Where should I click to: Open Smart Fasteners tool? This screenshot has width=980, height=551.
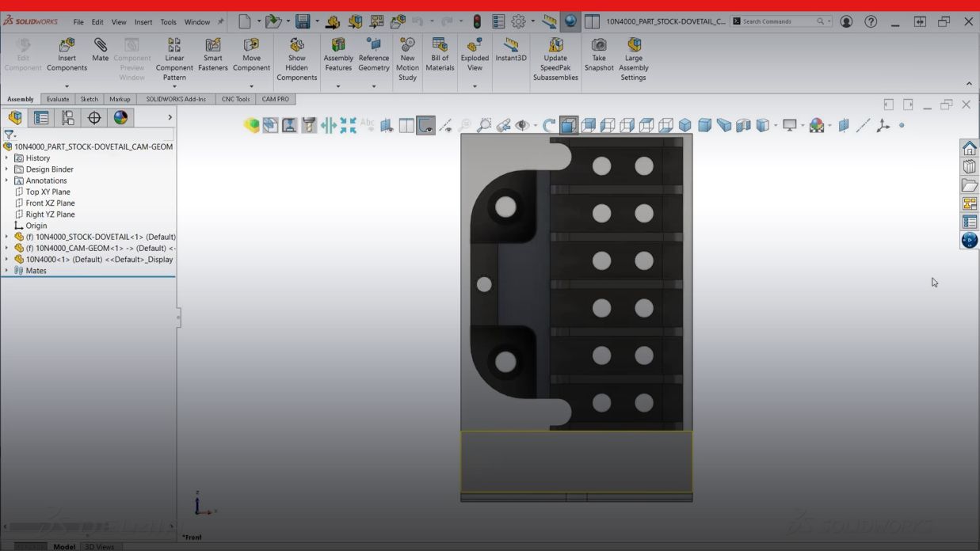(212, 54)
